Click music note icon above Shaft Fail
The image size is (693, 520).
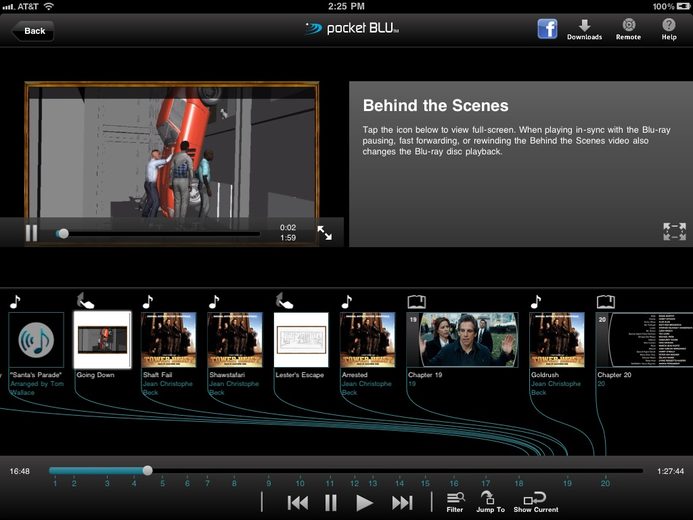[148, 302]
